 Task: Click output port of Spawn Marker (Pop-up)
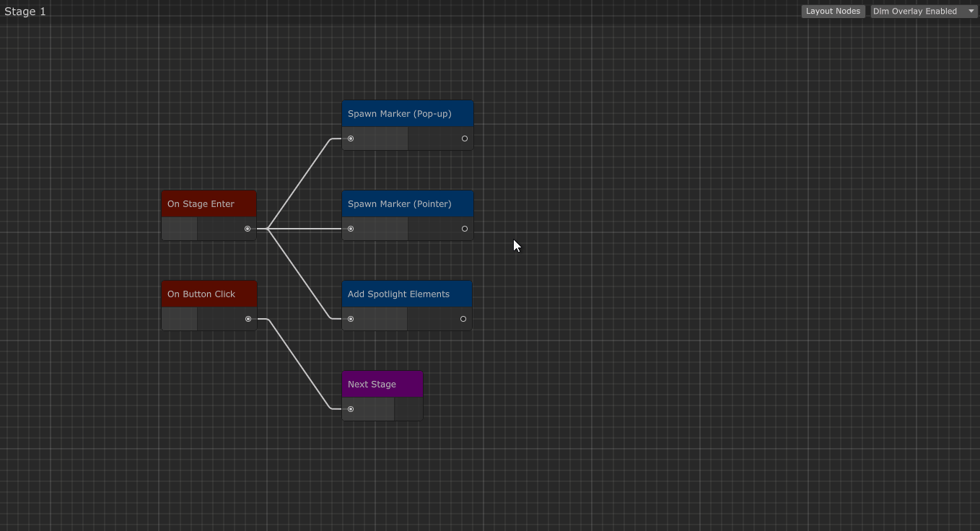[465, 139]
